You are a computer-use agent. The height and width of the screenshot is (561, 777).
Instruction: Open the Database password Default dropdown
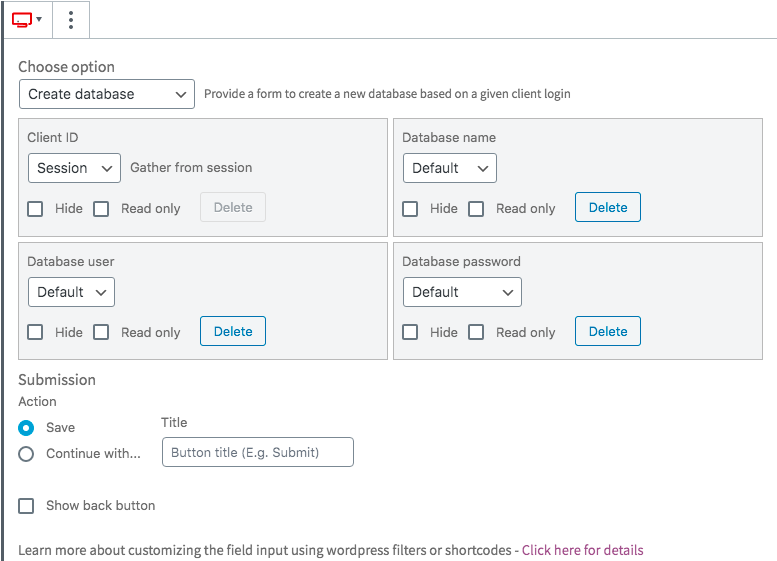tap(462, 292)
